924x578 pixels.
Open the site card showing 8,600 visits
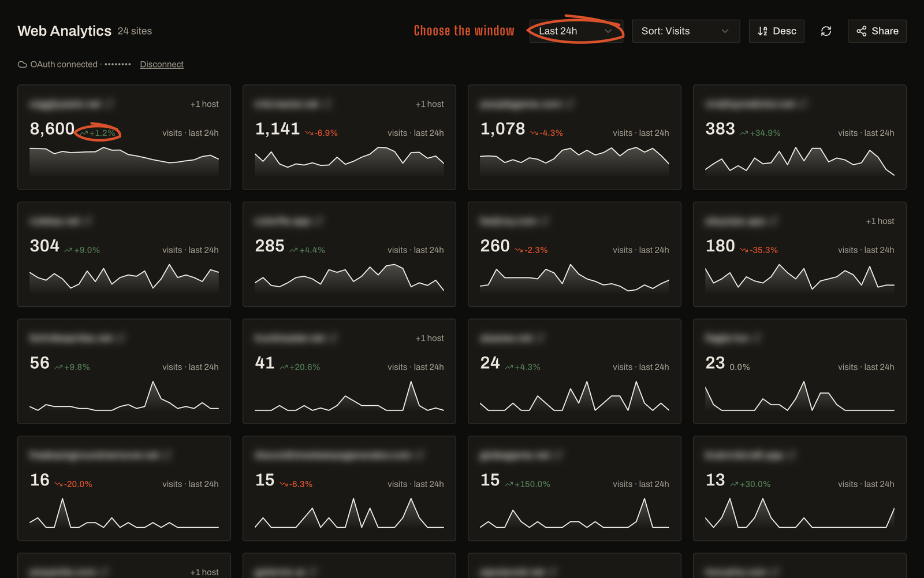[124, 138]
